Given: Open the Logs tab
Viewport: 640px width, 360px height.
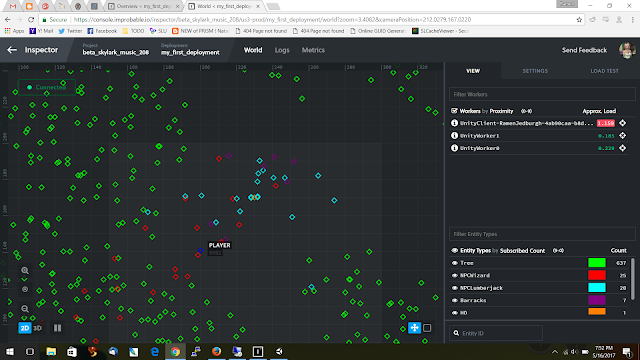Looking at the screenshot, I should click(282, 50).
